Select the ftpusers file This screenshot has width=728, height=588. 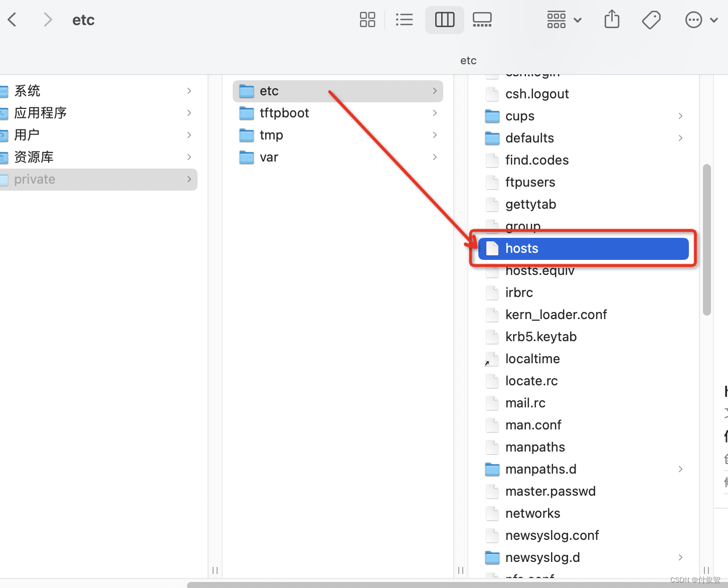click(584, 182)
